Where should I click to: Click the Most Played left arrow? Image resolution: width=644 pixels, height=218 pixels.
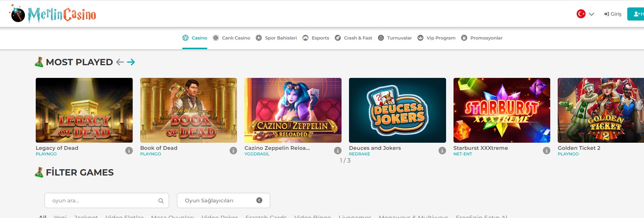(120, 62)
